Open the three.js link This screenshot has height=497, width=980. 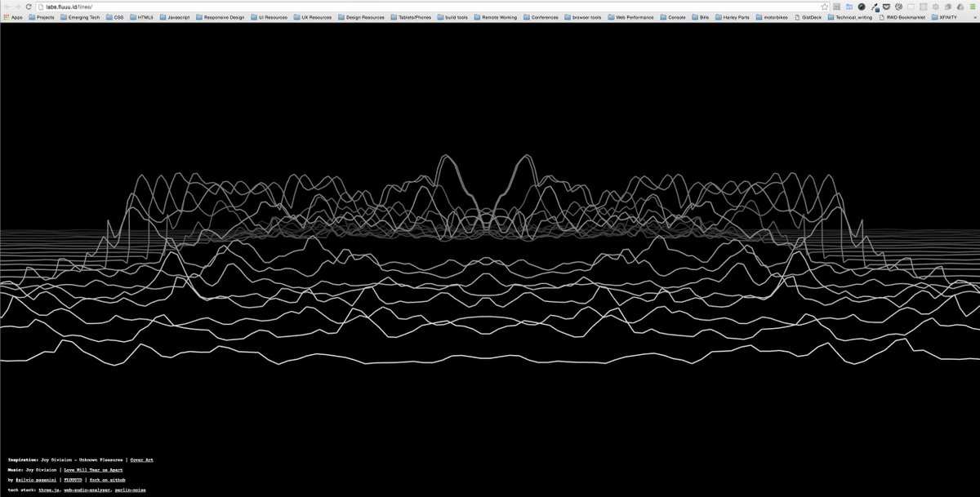coord(49,490)
